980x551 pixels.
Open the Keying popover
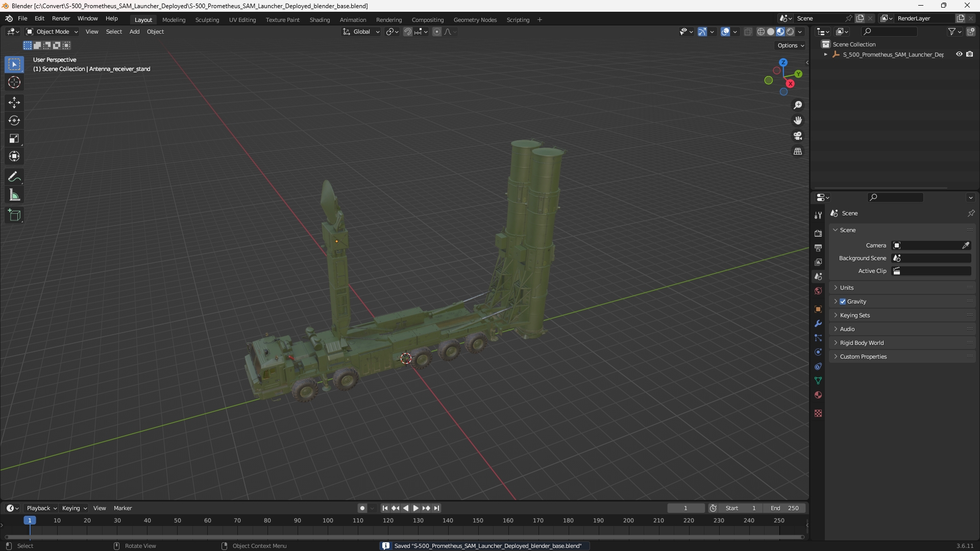click(74, 508)
